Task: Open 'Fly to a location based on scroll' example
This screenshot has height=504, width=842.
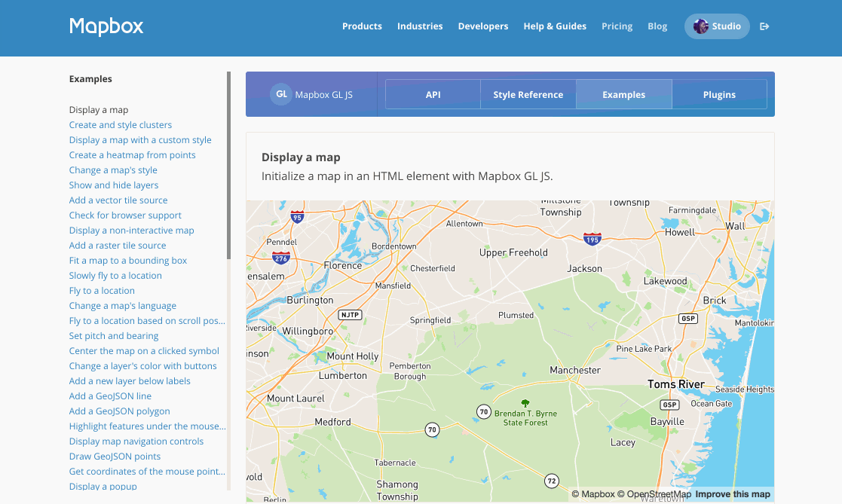Action: [147, 320]
